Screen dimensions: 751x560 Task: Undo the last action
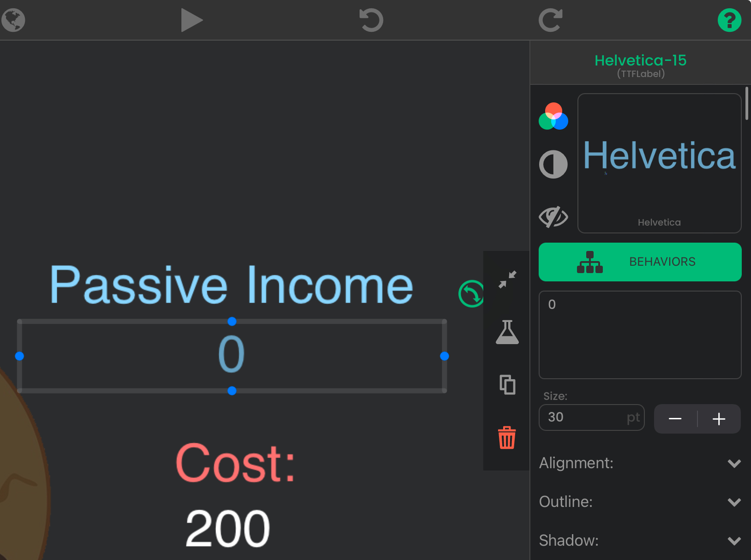coord(371,20)
